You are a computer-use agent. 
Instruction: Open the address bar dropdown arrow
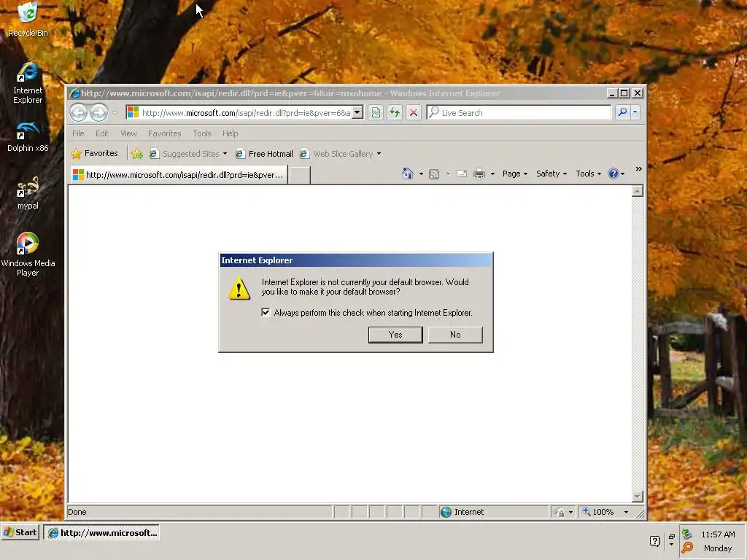[357, 112]
